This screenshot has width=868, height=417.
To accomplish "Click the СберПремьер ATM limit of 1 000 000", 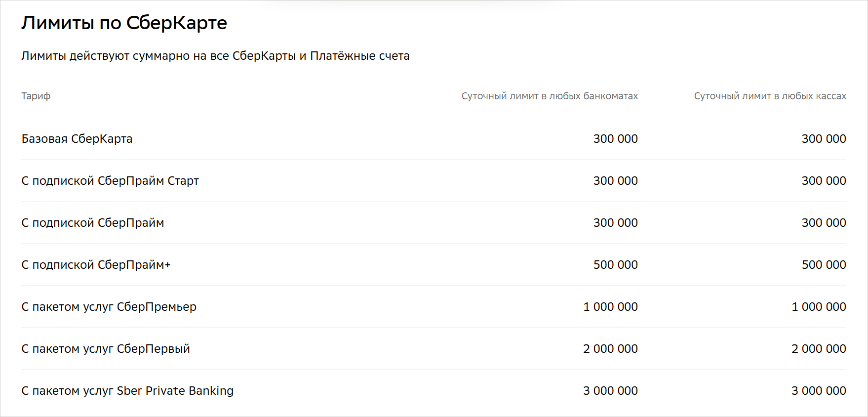I will [x=610, y=307].
